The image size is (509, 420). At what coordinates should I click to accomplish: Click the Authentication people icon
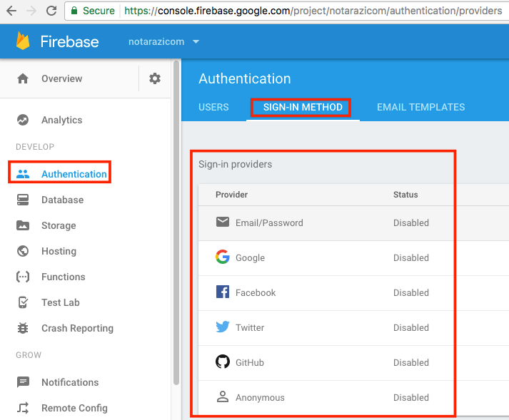(x=23, y=174)
